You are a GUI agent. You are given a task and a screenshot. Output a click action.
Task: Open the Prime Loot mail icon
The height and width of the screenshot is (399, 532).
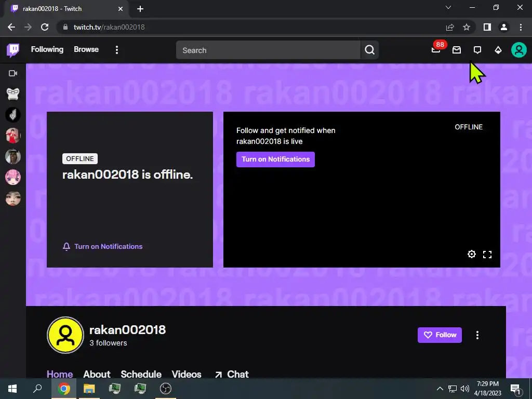[457, 50]
